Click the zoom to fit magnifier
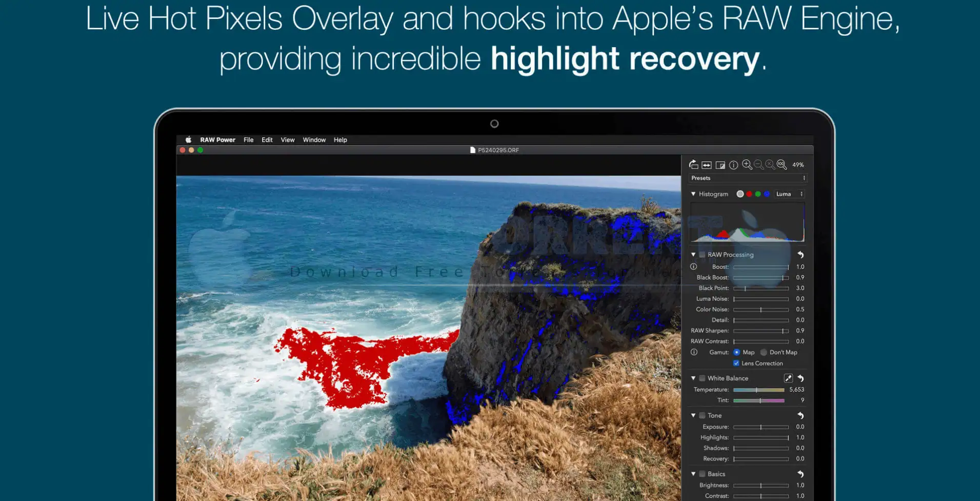Viewport: 980px width, 501px height. click(770, 165)
